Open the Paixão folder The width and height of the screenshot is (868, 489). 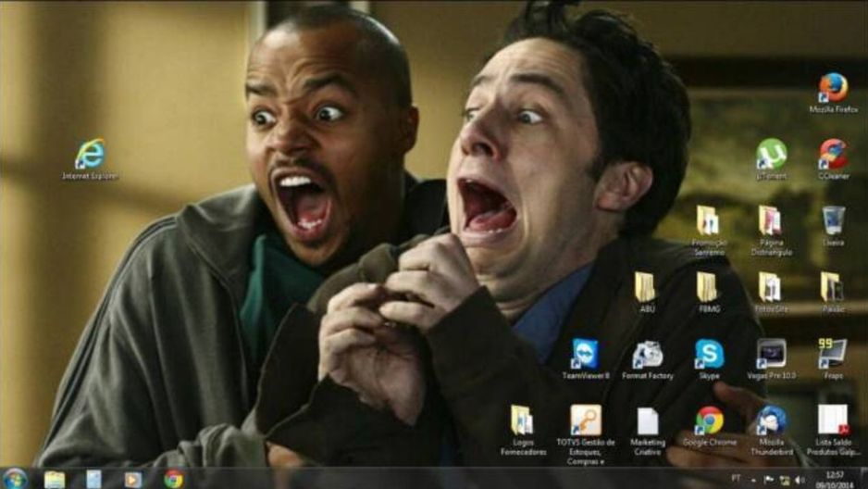click(x=833, y=287)
